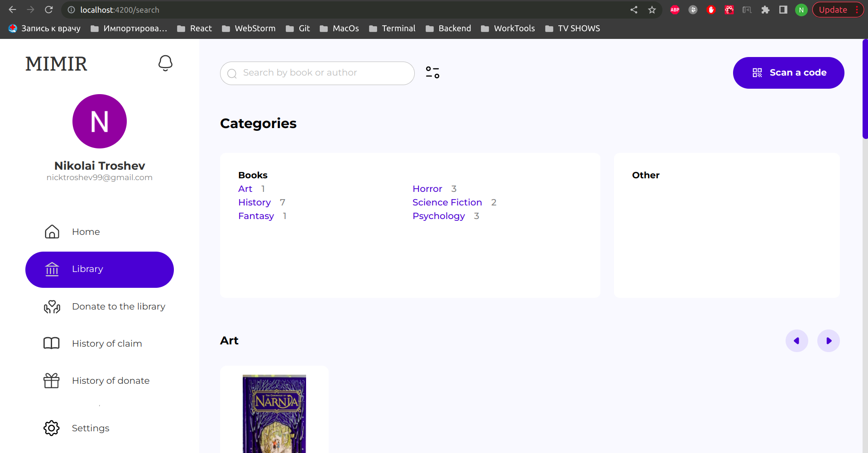
Task: Click the browser Update button
Action: (x=833, y=10)
